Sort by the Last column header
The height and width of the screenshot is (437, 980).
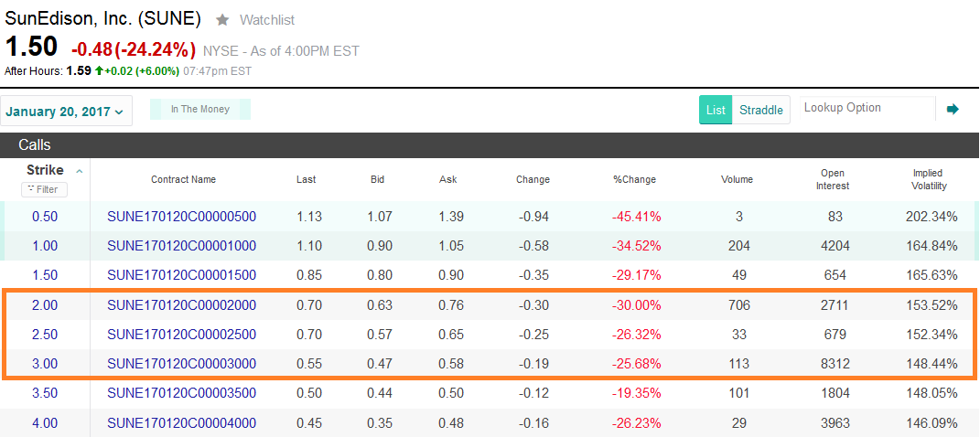pyautogui.click(x=307, y=179)
